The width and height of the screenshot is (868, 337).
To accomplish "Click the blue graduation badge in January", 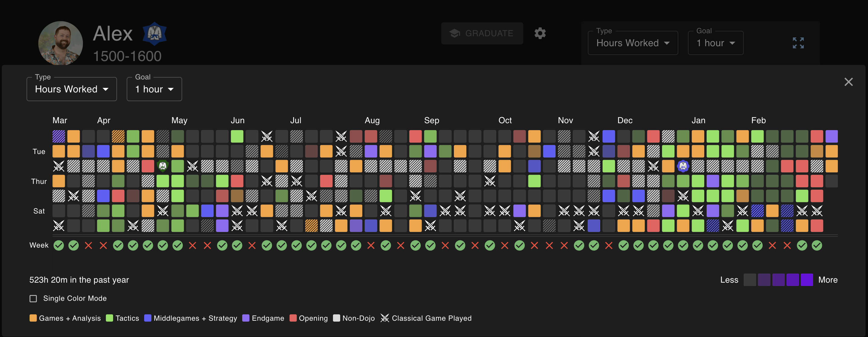I will pos(683,166).
